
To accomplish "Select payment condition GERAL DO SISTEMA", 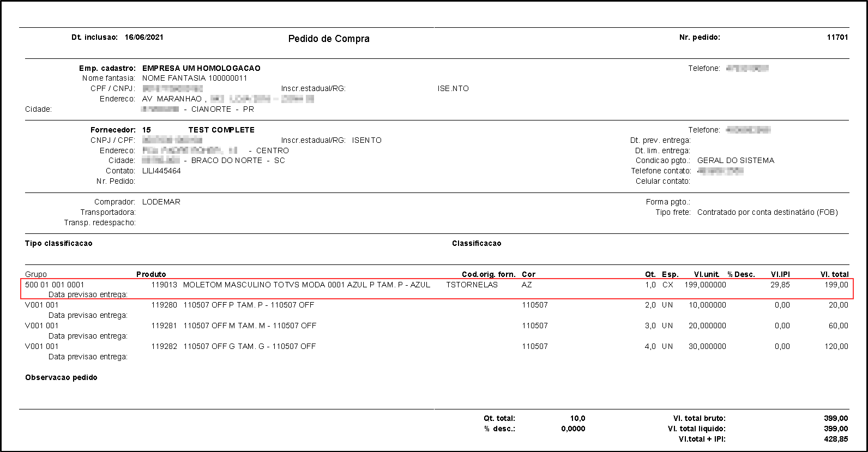I will click(736, 160).
